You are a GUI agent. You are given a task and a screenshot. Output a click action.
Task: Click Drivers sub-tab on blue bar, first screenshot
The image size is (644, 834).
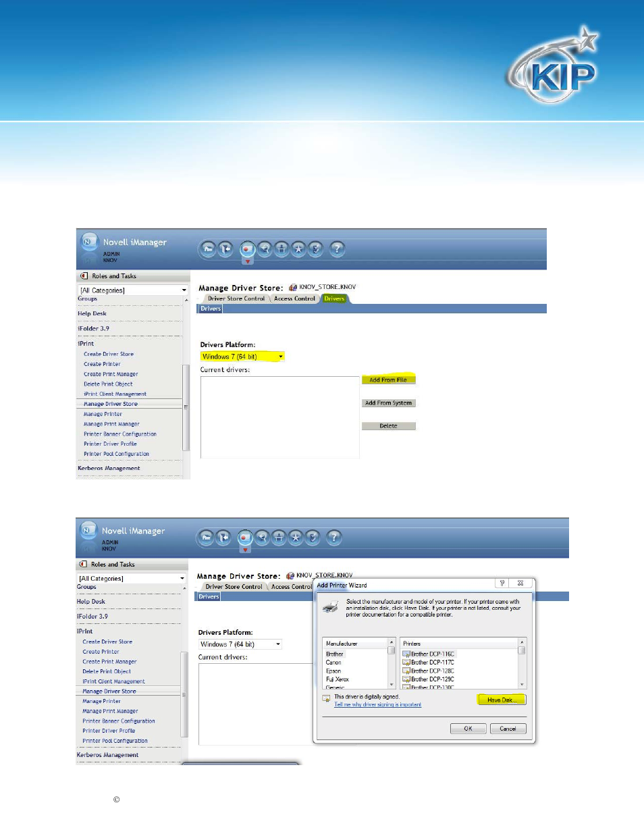[x=211, y=309]
